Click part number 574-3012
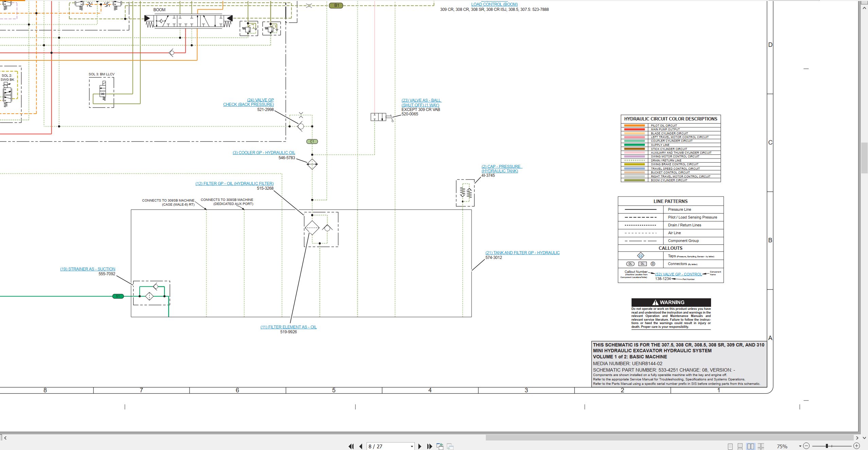 (494, 258)
